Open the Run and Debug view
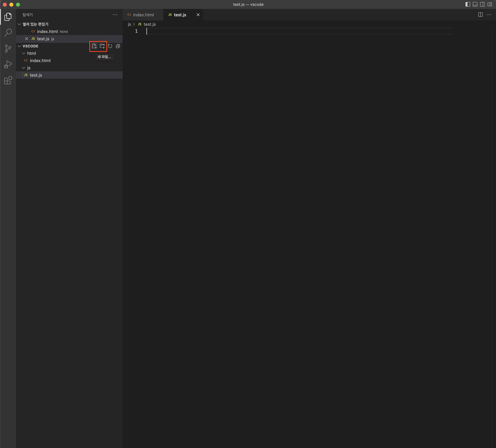496x448 pixels. point(8,65)
